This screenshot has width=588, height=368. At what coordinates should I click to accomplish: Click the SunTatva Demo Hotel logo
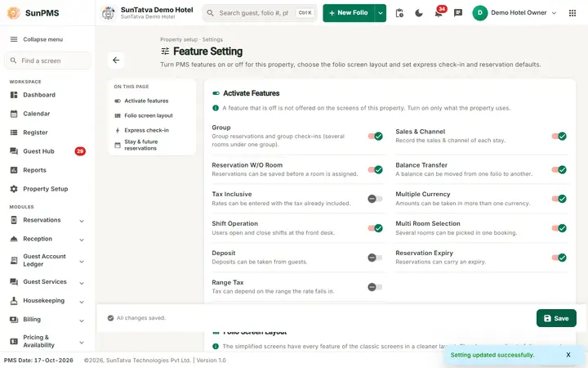point(109,13)
